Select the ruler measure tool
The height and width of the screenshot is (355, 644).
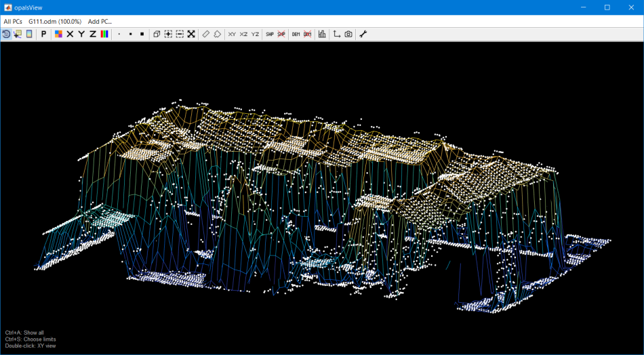(x=206, y=34)
